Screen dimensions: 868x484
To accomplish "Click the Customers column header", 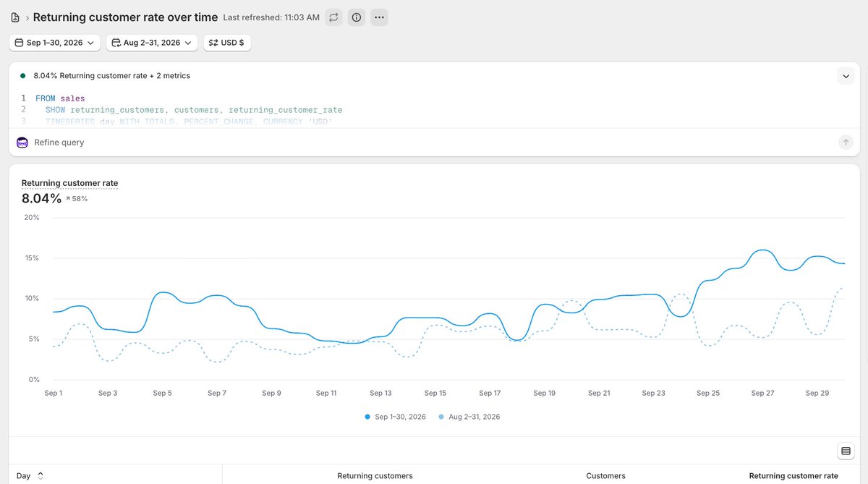I will pos(605,475).
